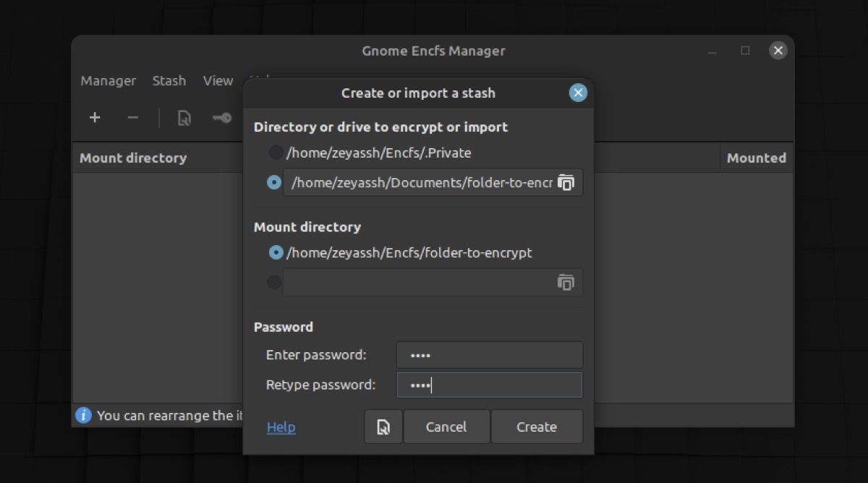Screen dimensions: 868x483
Task: Open the View menu
Action: click(x=217, y=81)
